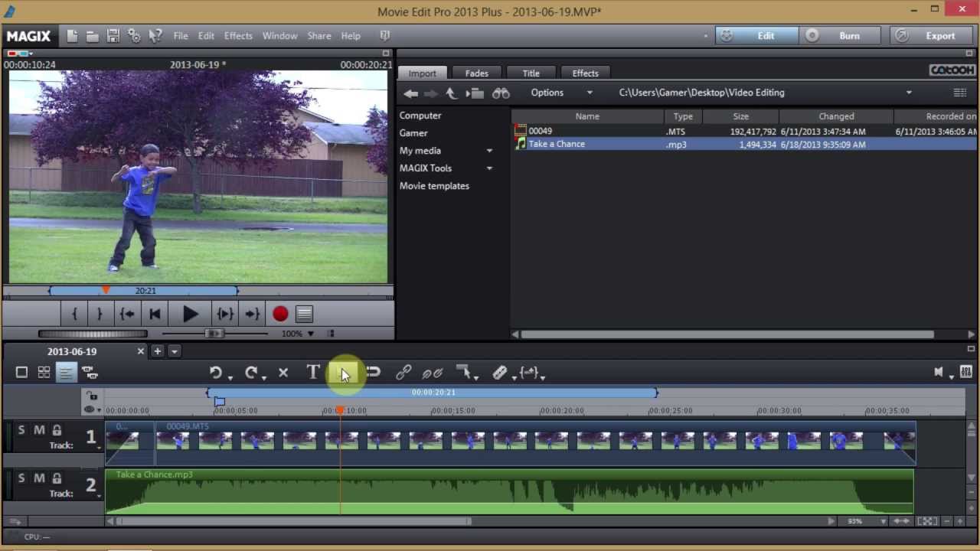Expand the folder path dropdown
The height and width of the screenshot is (551, 980).
pyautogui.click(x=909, y=93)
